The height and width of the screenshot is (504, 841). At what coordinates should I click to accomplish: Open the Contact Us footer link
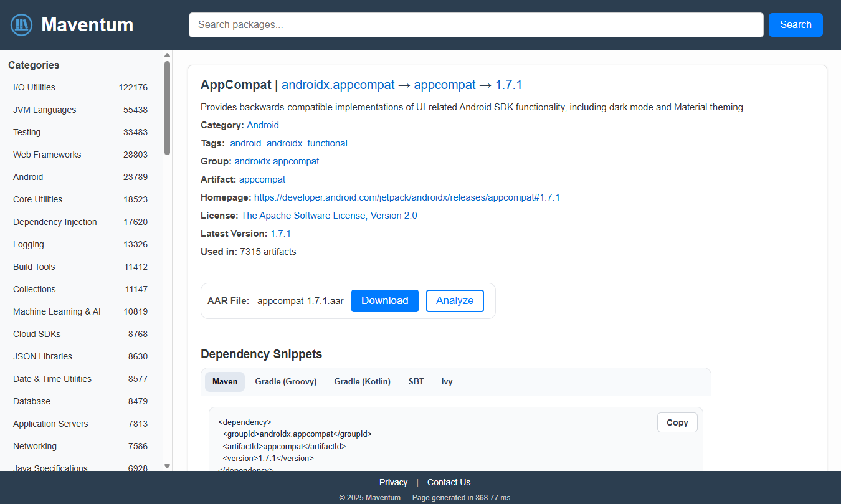pyautogui.click(x=449, y=482)
